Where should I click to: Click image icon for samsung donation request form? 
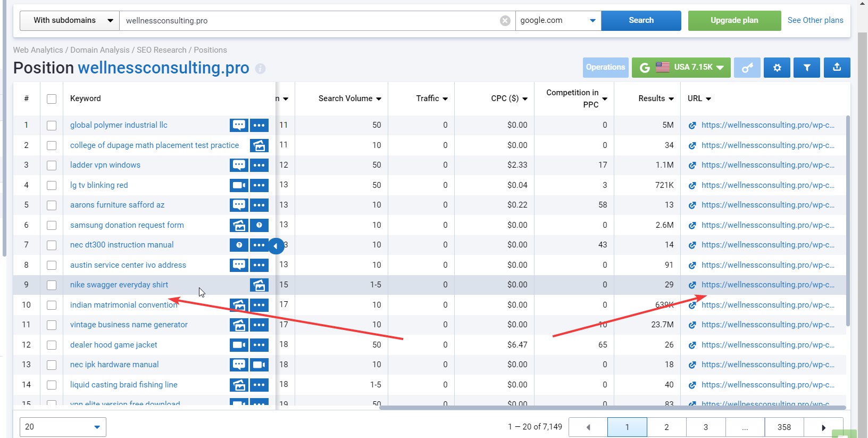(239, 225)
